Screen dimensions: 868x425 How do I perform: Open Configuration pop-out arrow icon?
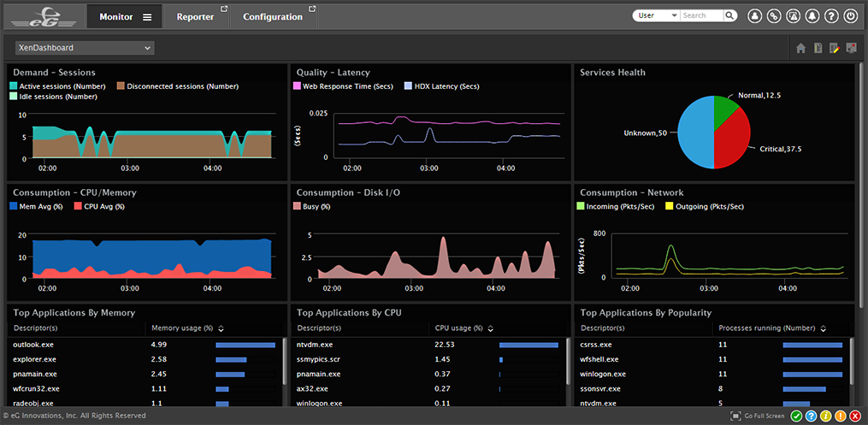(x=312, y=9)
